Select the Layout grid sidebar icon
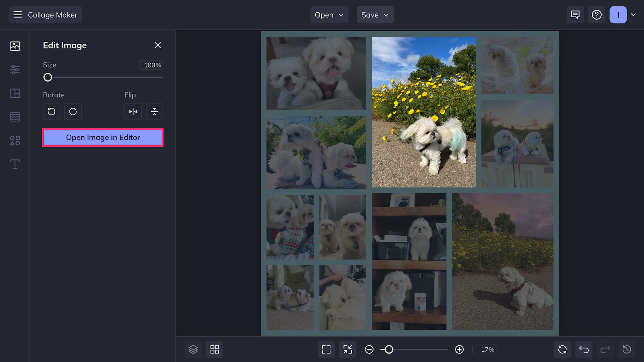Viewport: 644px width, 362px height. (14, 93)
